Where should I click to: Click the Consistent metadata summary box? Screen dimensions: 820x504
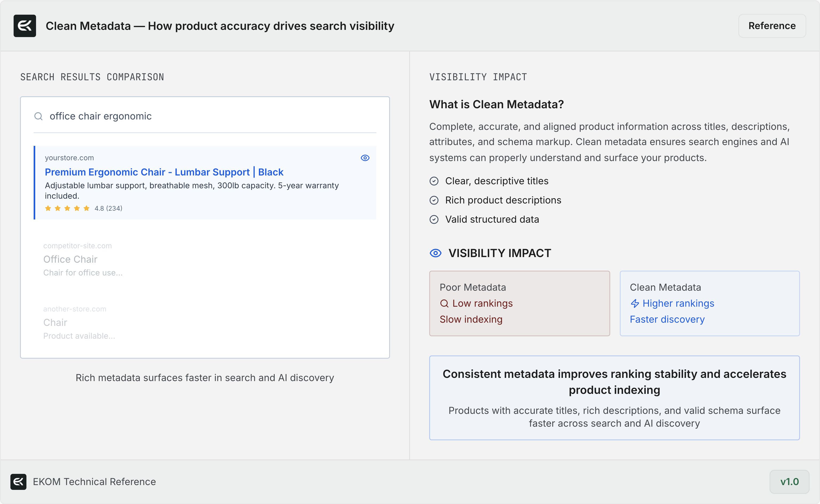pos(614,398)
